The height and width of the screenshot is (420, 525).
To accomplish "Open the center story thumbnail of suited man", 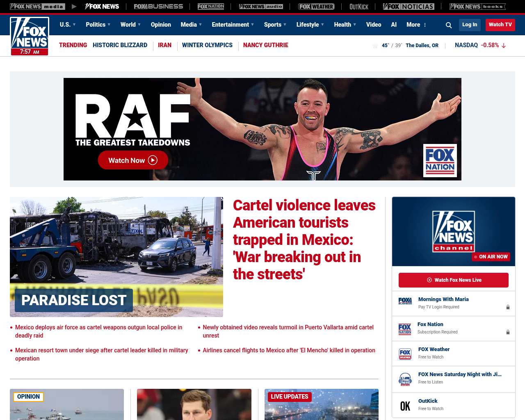I will pos(194,404).
